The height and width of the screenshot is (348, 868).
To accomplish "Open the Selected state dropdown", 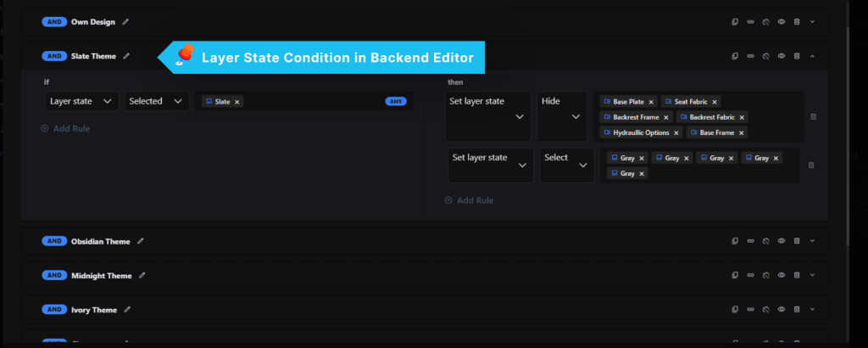I will (x=157, y=101).
